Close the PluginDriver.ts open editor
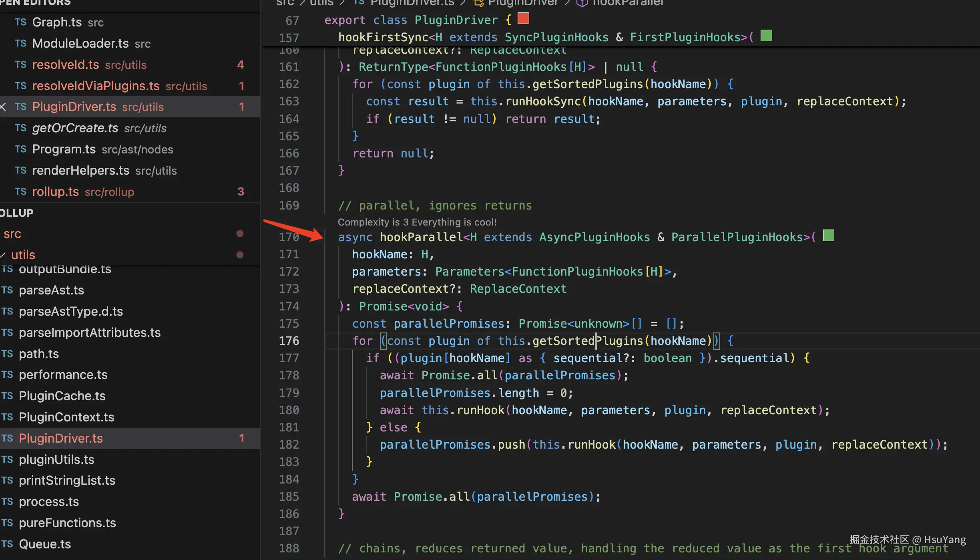 tap(3, 107)
